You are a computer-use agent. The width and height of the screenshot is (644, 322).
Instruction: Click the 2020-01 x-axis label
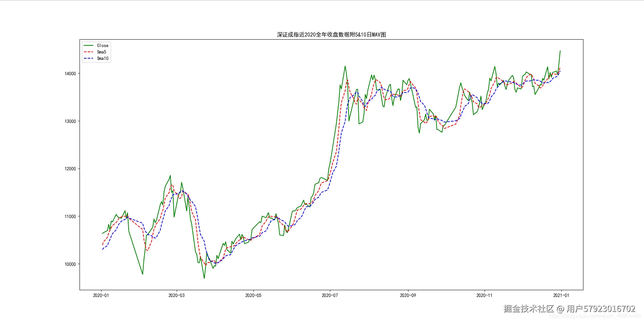click(x=101, y=295)
